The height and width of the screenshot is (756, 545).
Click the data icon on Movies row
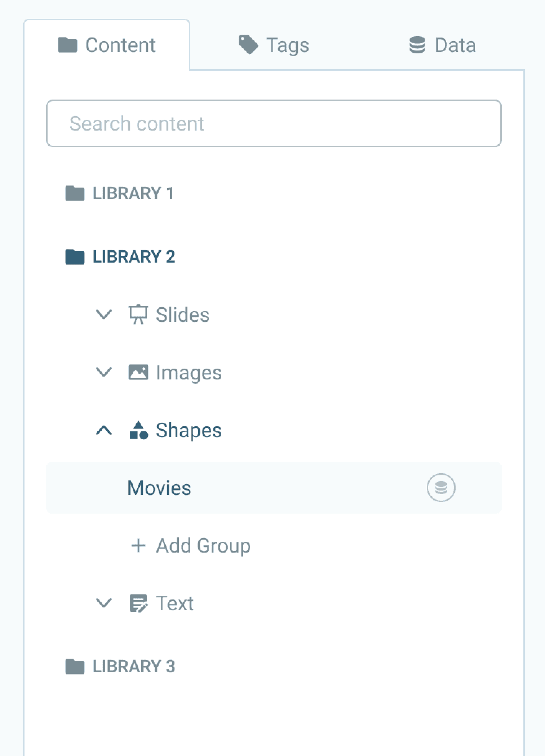coord(441,488)
